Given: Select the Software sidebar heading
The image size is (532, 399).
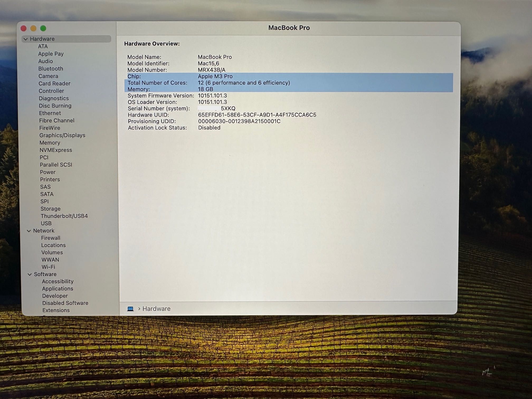Looking at the screenshot, I should [45, 274].
